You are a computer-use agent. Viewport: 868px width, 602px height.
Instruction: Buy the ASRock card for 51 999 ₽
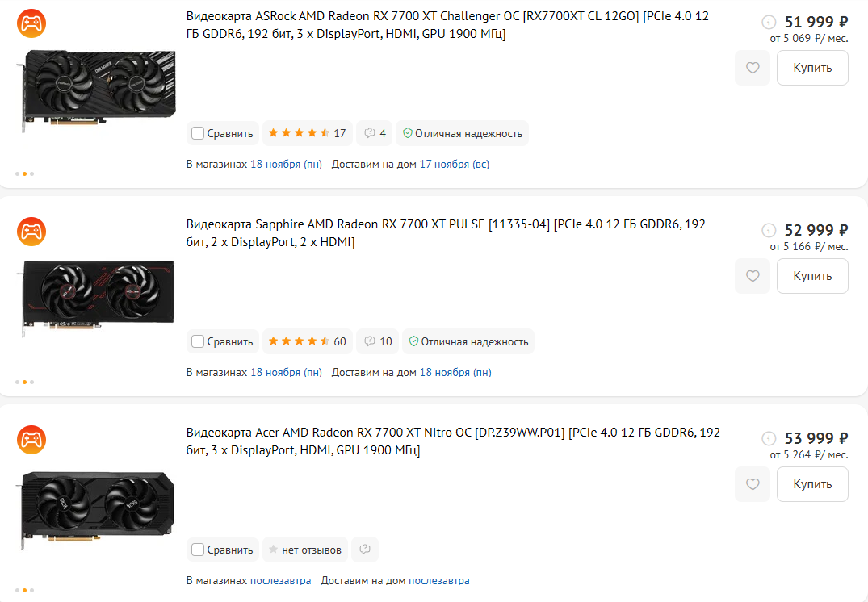pos(812,68)
